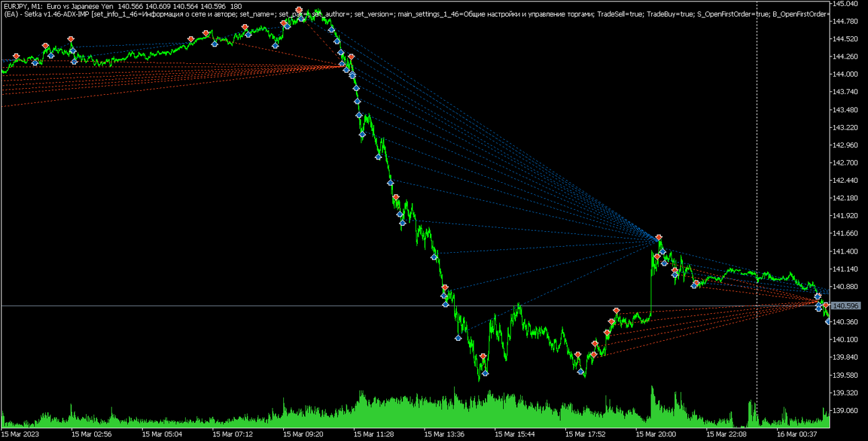Click the 141.660 price axis label
This screenshot has width=868, height=441.
[x=846, y=233]
